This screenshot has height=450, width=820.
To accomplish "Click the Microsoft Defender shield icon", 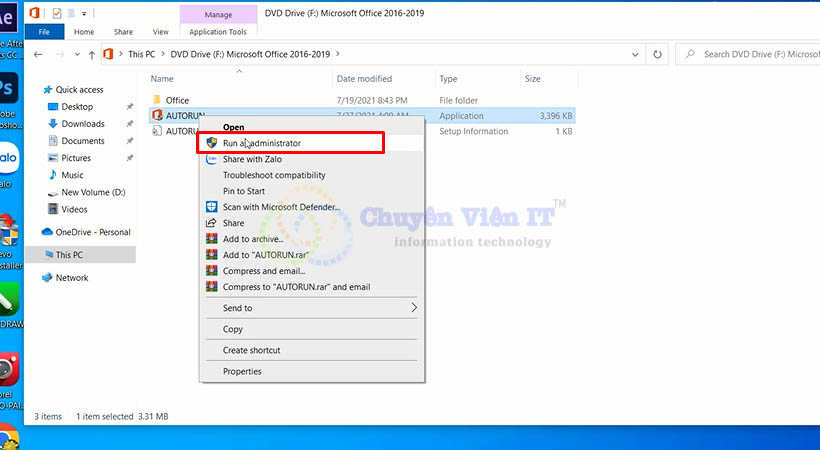I will tap(211, 207).
